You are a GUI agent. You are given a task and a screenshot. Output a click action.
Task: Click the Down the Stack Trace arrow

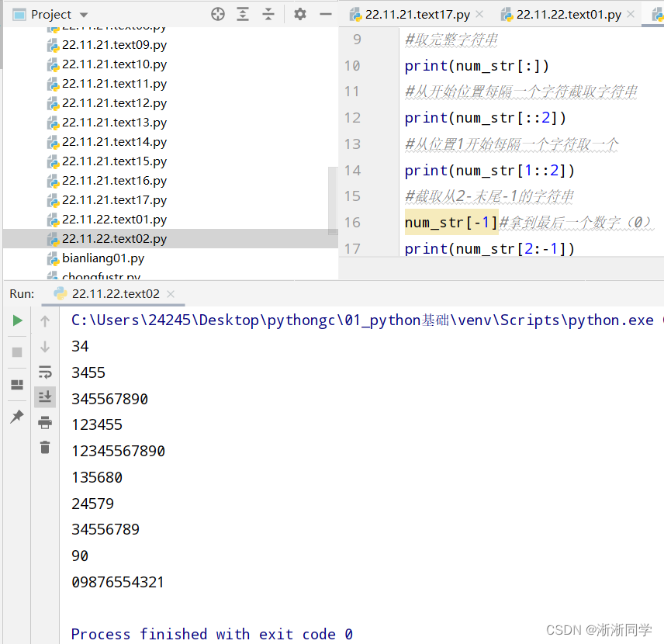click(x=45, y=348)
